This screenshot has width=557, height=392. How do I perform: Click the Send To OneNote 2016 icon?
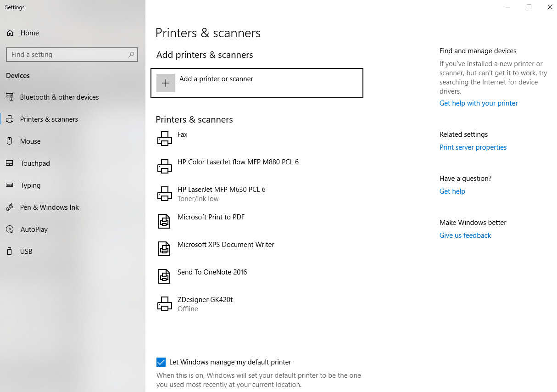click(x=164, y=276)
